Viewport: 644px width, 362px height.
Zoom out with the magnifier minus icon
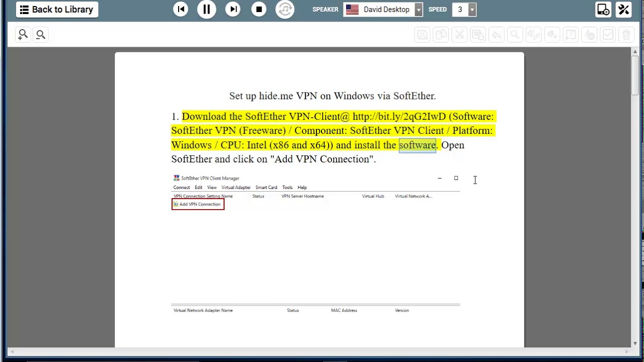pyautogui.click(x=41, y=34)
